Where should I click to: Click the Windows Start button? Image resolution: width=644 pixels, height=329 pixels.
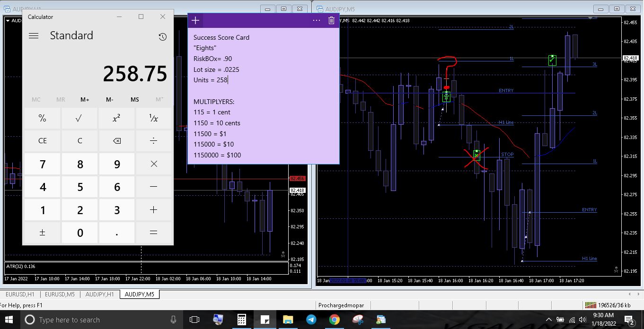pyautogui.click(x=9, y=320)
